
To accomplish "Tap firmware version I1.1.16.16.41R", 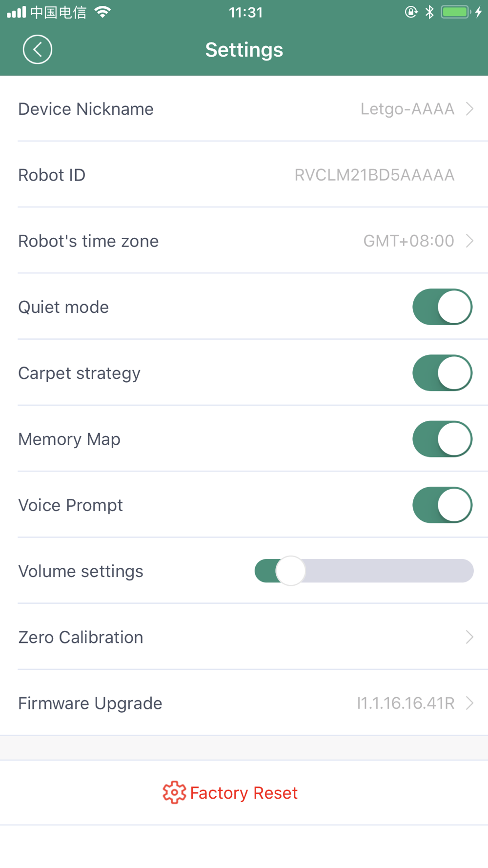I will tap(406, 703).
